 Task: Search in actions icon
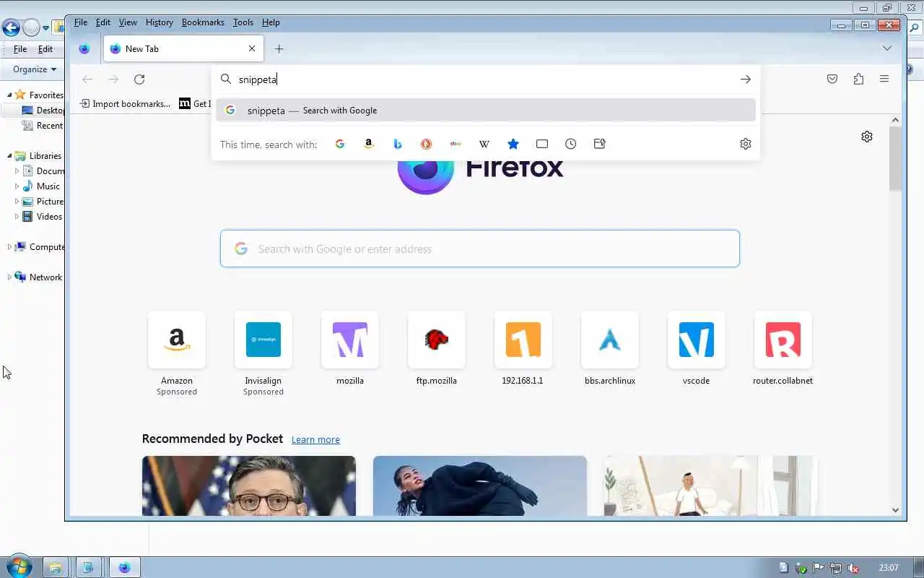[x=600, y=144]
